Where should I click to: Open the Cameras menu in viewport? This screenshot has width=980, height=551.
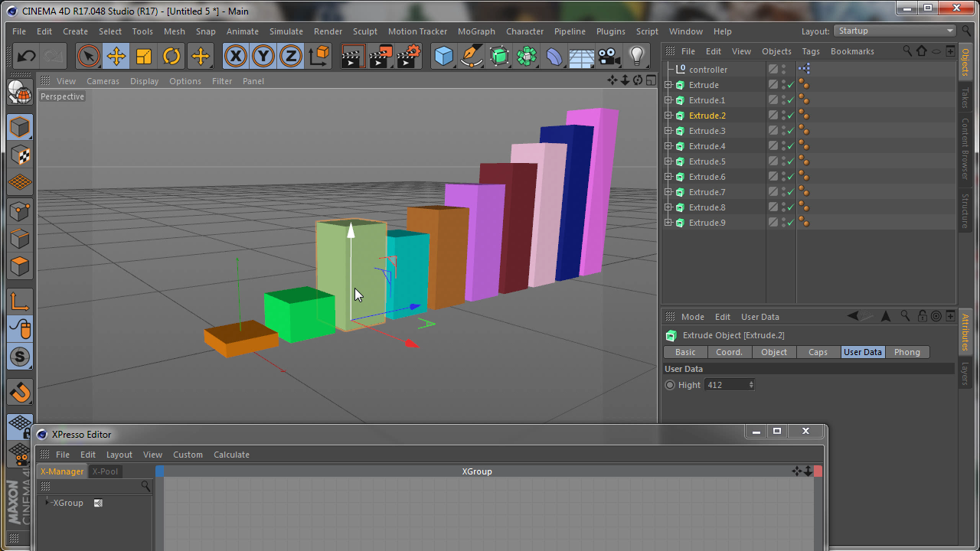(103, 81)
